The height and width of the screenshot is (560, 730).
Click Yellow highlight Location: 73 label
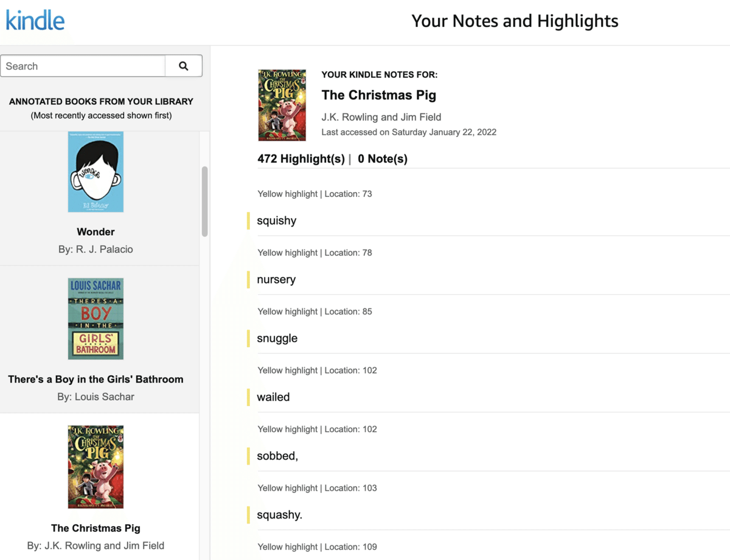click(x=315, y=194)
